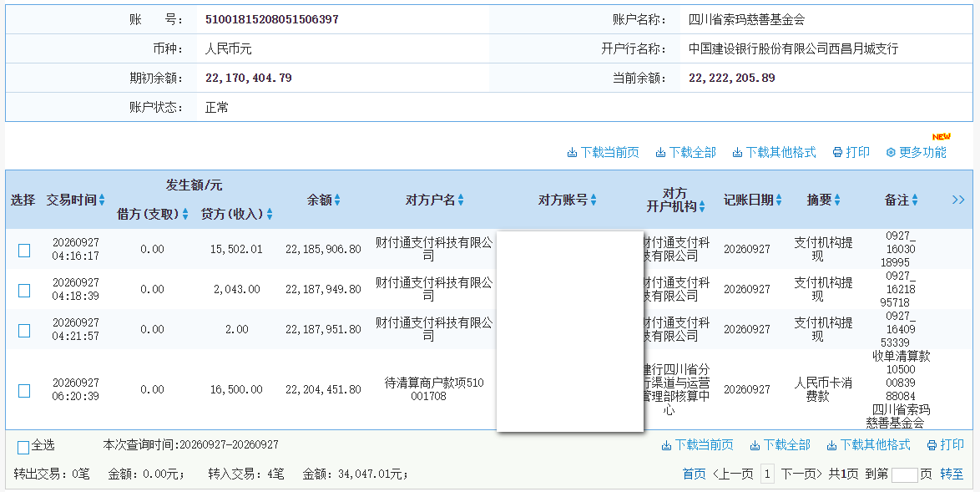Open 更多功能 more functions menu
Screen dimensions: 980x492
pyautogui.click(x=917, y=153)
